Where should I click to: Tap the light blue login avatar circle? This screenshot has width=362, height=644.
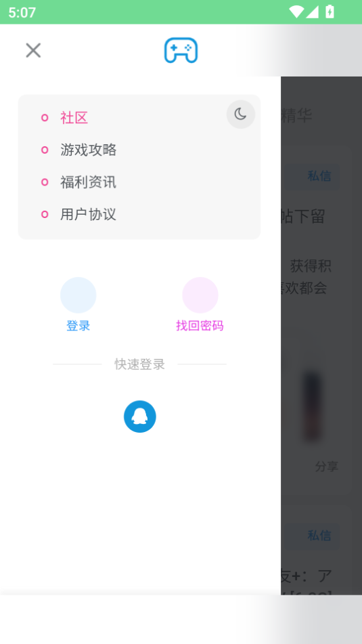[78, 295]
